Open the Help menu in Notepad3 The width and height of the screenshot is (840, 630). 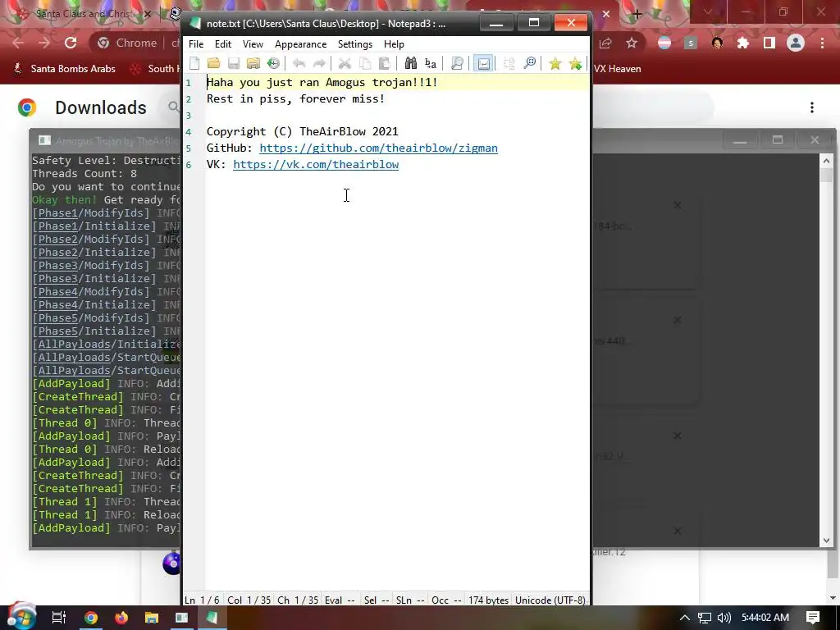point(394,44)
